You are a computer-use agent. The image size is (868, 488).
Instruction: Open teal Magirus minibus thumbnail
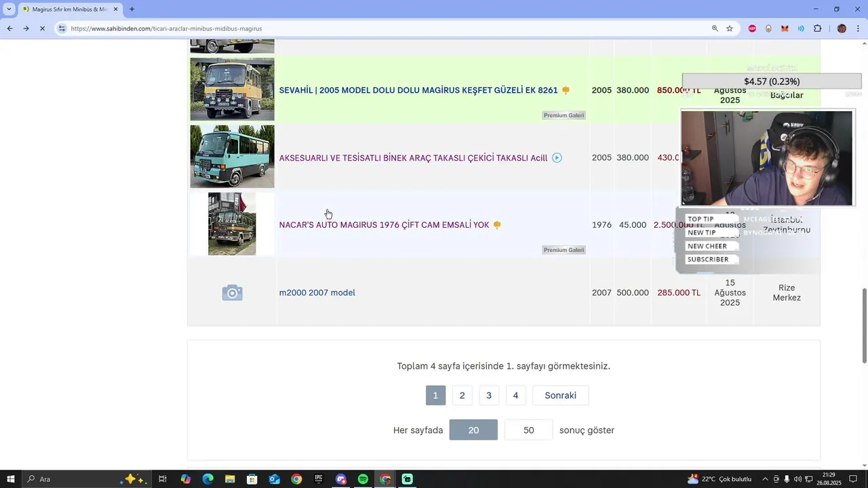point(232,157)
